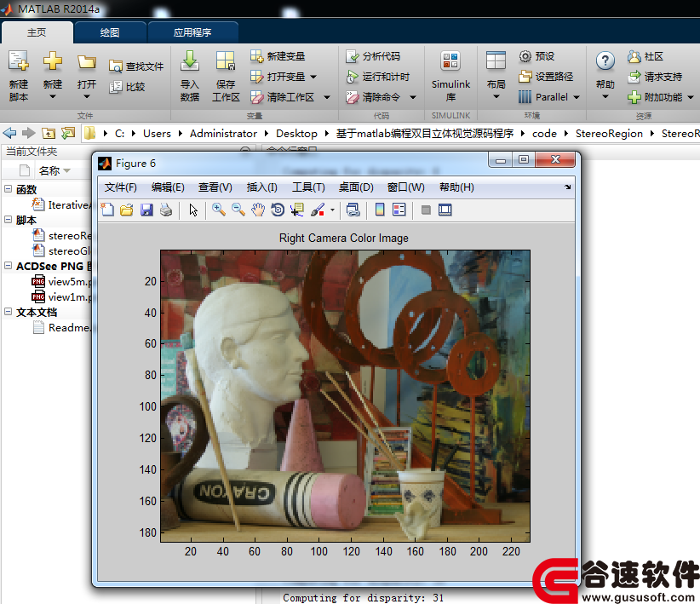Expand the 清除工作区 (Clear Workspace) dropdown arrow

click(327, 97)
